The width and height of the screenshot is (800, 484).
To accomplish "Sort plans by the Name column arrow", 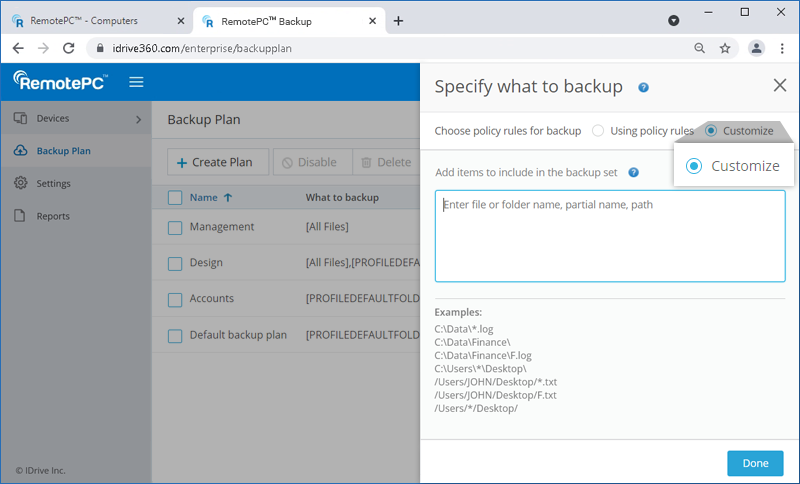I will (x=228, y=198).
